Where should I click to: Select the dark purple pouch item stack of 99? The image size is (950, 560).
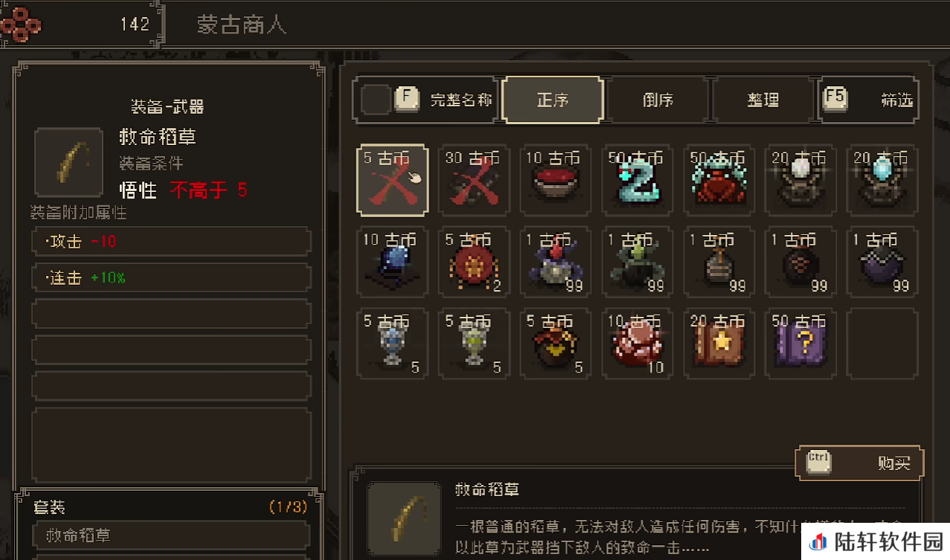(x=883, y=263)
